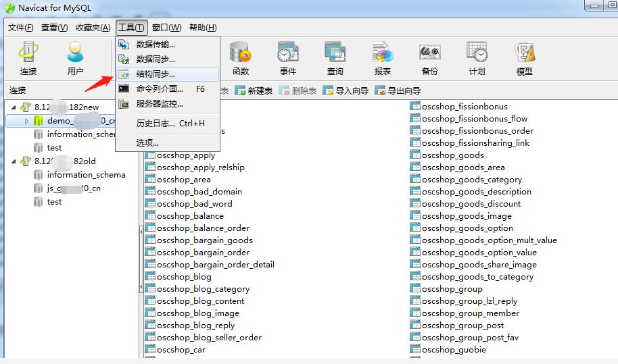Choose 数据传输 from the Tools menu

[168, 44]
